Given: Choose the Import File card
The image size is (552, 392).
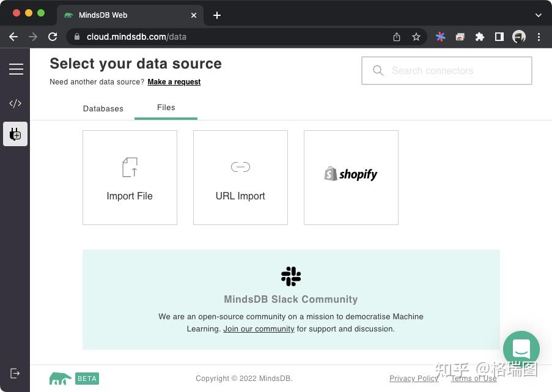Looking at the screenshot, I should 130,177.
